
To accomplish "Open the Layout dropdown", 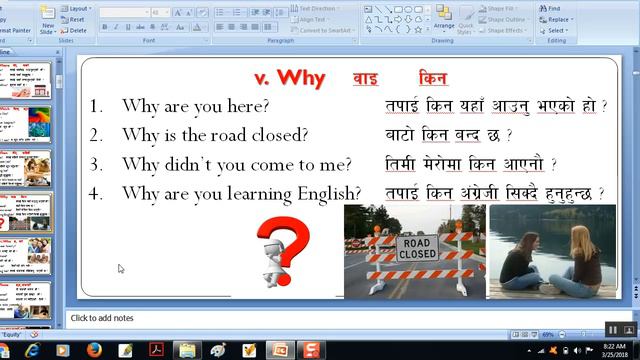I will click(76, 9).
